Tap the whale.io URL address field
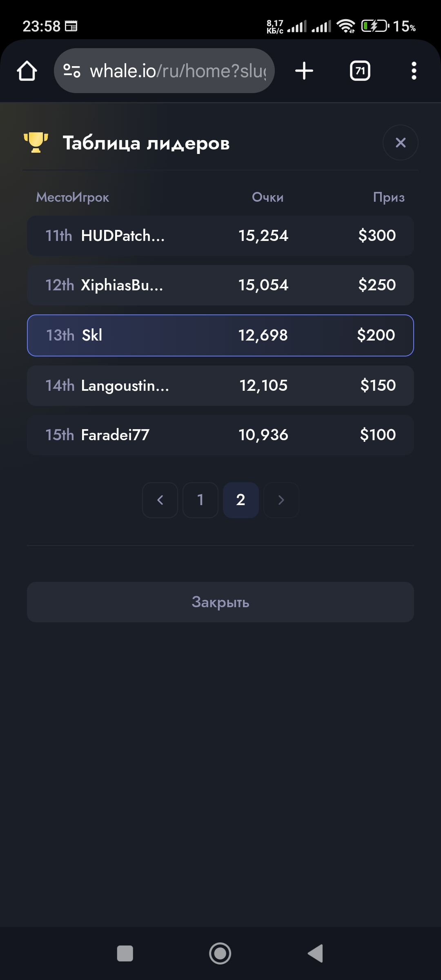Image resolution: width=441 pixels, height=980 pixels. coord(178,71)
